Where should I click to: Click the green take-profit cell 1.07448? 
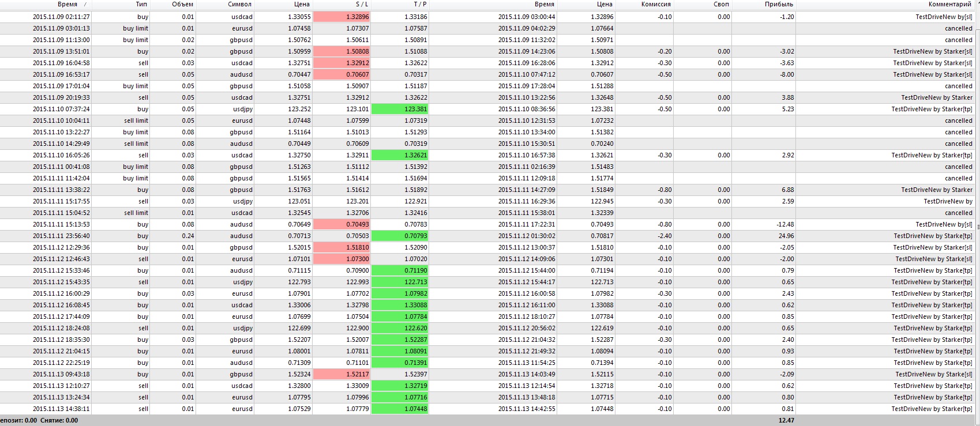(x=400, y=409)
